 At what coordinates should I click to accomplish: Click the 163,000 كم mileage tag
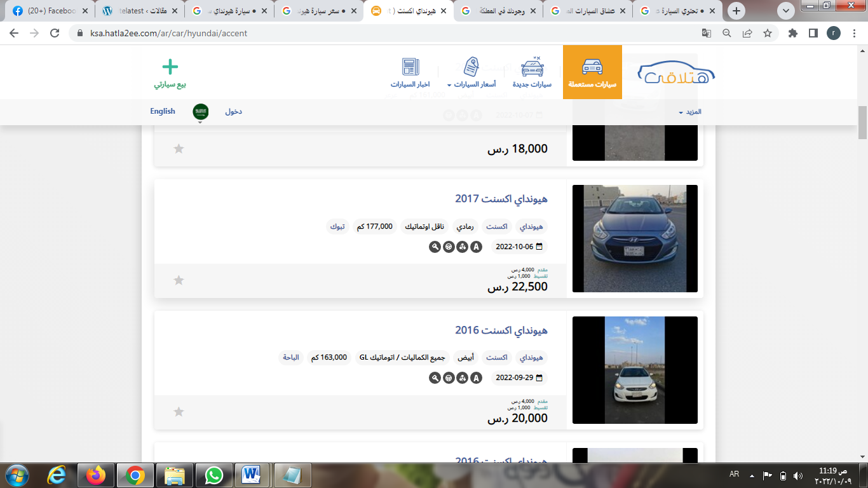point(329,358)
